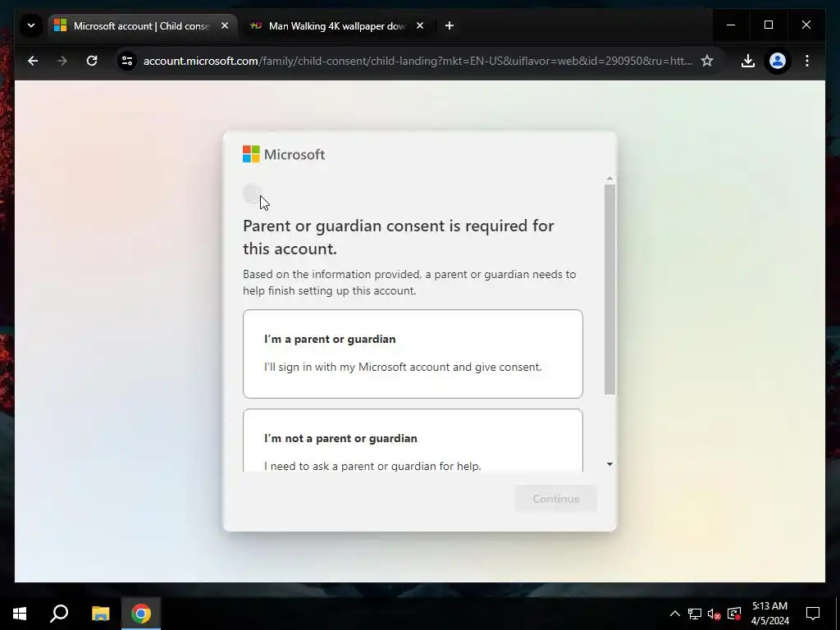Open a new browser tab
Image resolution: width=840 pixels, height=630 pixels.
coord(450,25)
